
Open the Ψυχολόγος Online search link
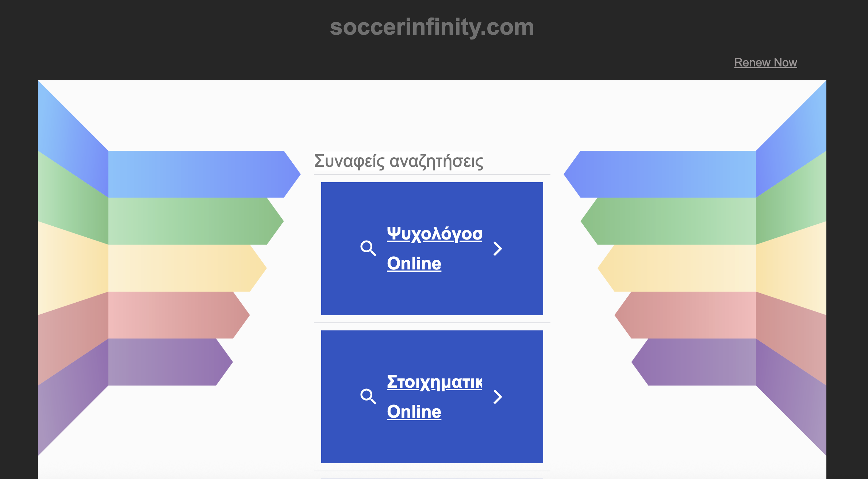(x=434, y=248)
